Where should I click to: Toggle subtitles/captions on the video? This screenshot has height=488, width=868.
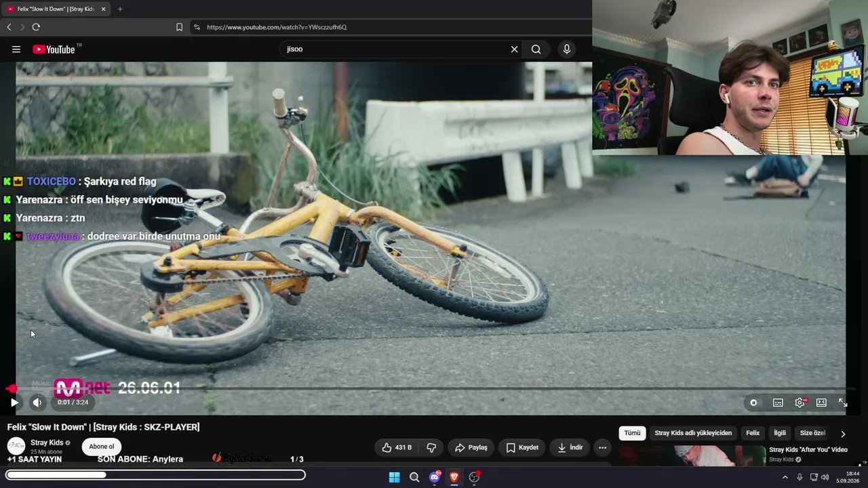coord(778,403)
